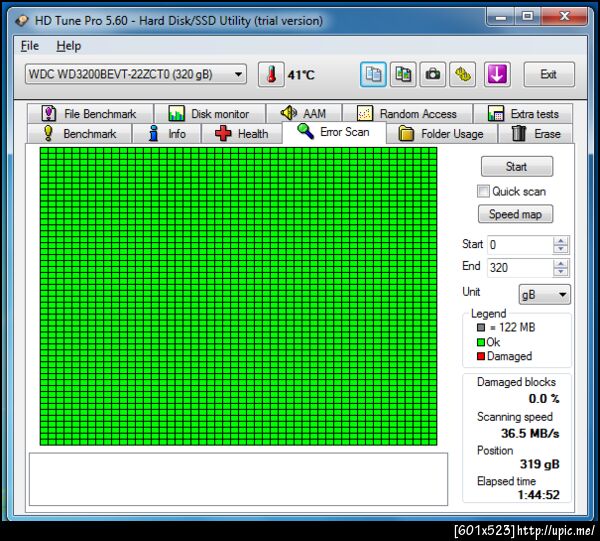Switch to the AAM tab
Screen dimensions: 600x541
[304, 114]
